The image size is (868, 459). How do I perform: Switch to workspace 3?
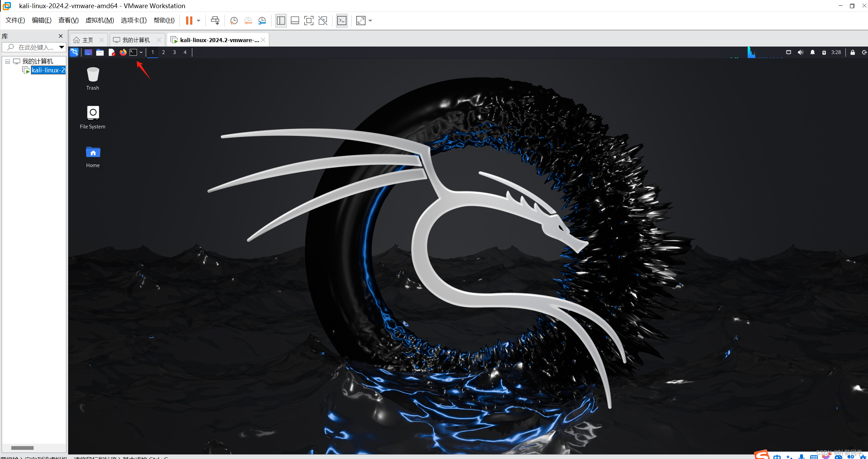174,52
